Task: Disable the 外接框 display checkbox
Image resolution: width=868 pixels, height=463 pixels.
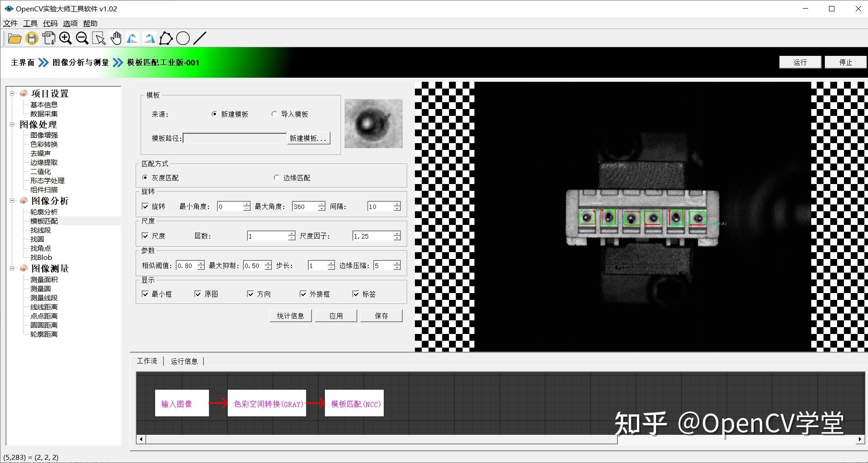Action: point(303,294)
